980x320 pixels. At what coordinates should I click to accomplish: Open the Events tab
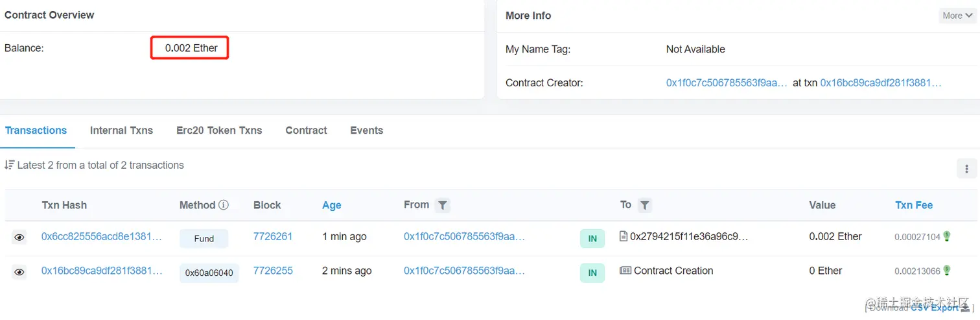pos(367,130)
